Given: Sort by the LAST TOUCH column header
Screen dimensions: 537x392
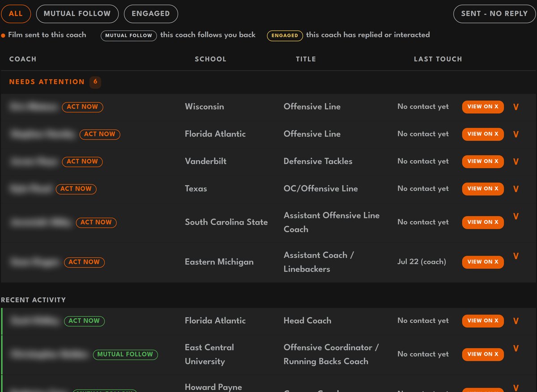Looking at the screenshot, I should coord(438,59).
